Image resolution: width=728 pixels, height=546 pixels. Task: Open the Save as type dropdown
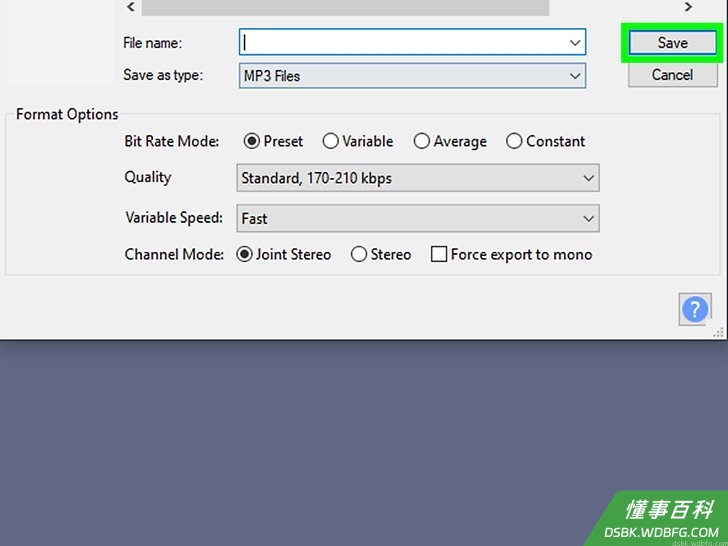pos(412,76)
